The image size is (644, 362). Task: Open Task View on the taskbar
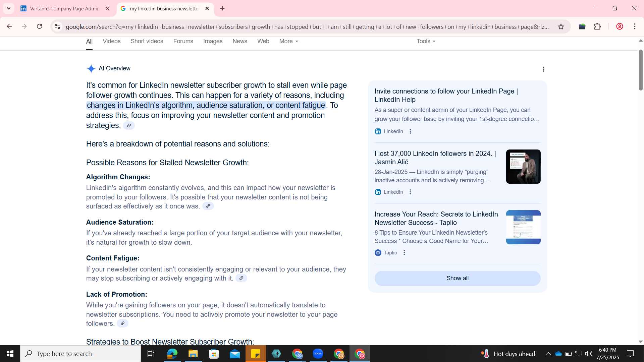(151, 354)
